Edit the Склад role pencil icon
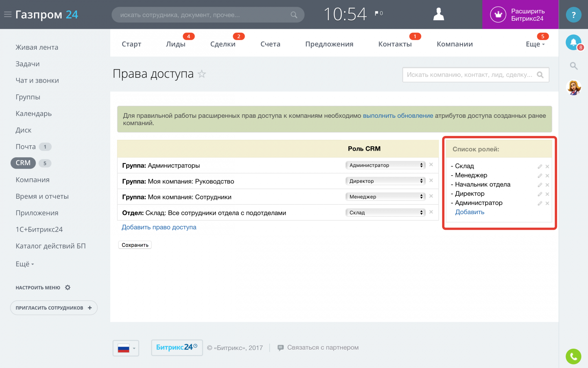 pyautogui.click(x=540, y=166)
